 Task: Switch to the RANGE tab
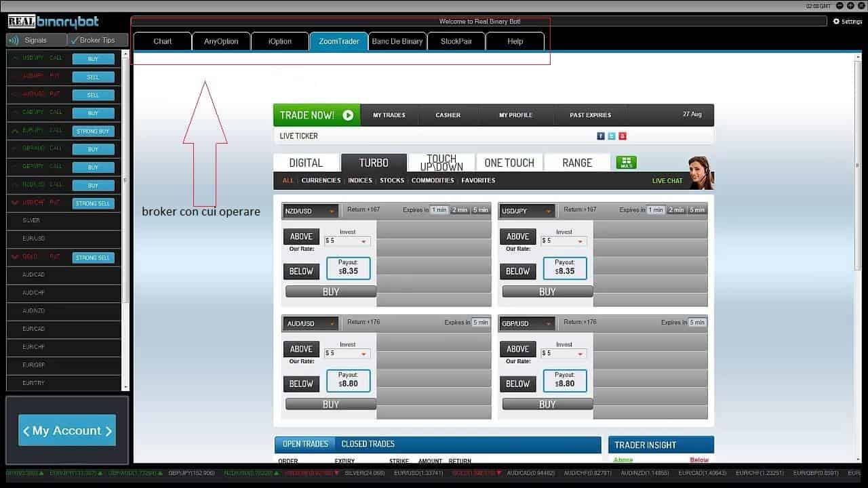pyautogui.click(x=577, y=163)
